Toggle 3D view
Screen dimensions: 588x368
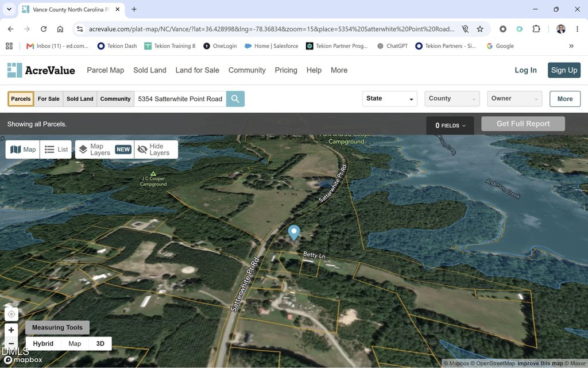(x=100, y=344)
